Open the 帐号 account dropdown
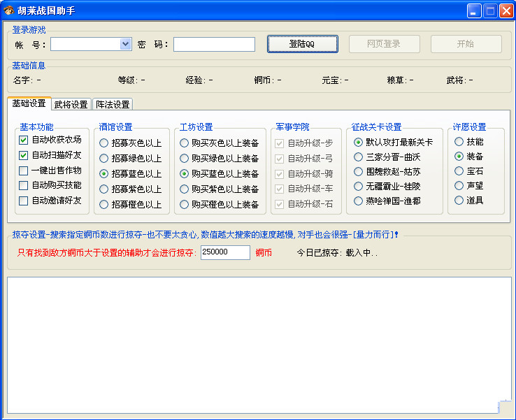 coord(126,44)
